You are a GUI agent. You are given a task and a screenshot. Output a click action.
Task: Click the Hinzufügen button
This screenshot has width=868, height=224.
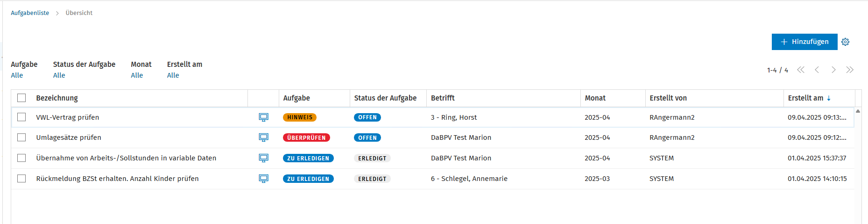click(x=804, y=42)
